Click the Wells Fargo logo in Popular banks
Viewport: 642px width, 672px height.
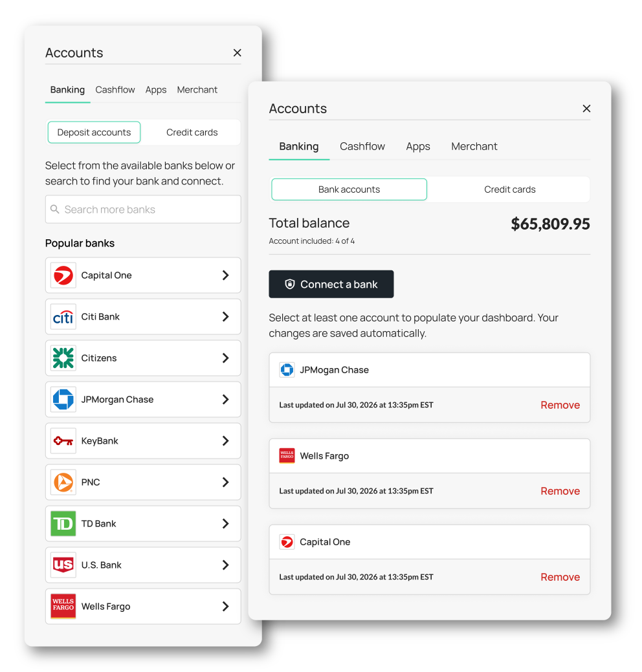pyautogui.click(x=63, y=606)
